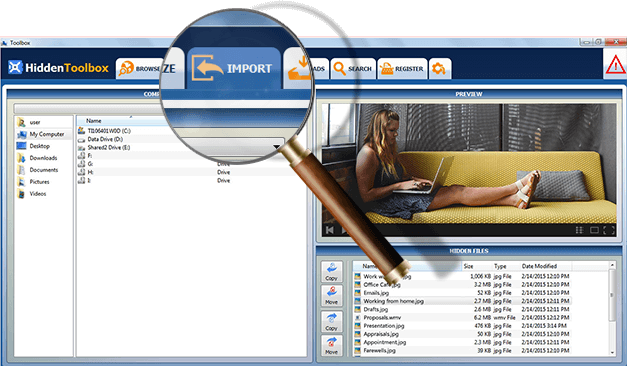
Task: Open the Register tab
Action: (402, 68)
